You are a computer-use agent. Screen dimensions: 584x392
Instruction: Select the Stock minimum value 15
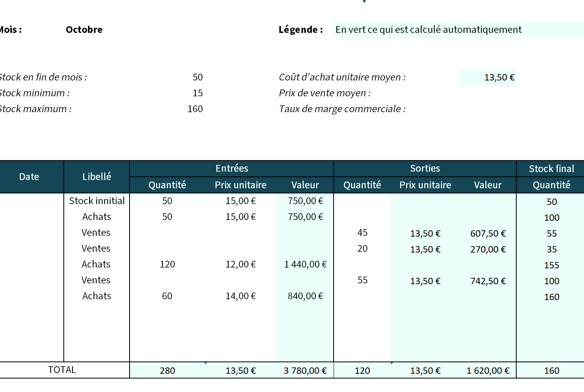tap(198, 93)
